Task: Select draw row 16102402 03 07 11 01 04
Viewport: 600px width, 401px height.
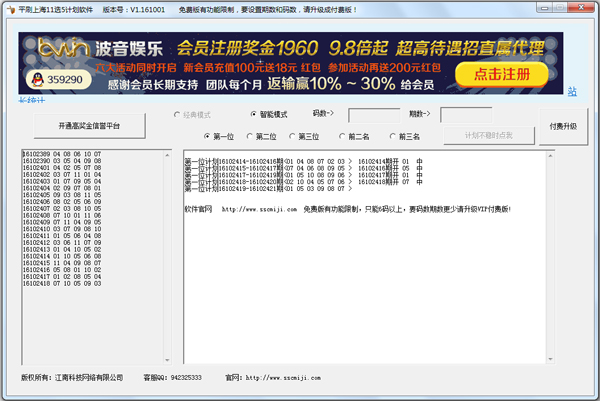Action: pos(62,174)
